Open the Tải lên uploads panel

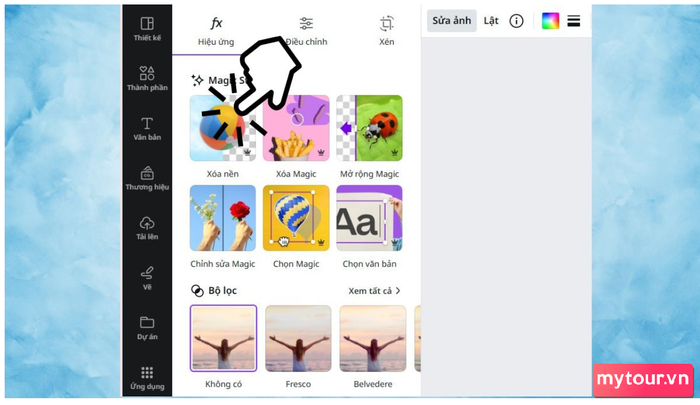[x=147, y=228]
